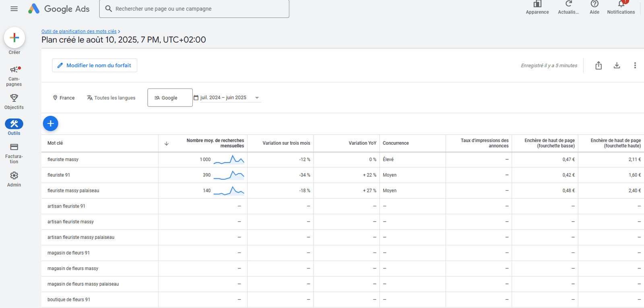644x308 pixels.
Task: Open Campagnes in the sidebar
Action: click(14, 76)
